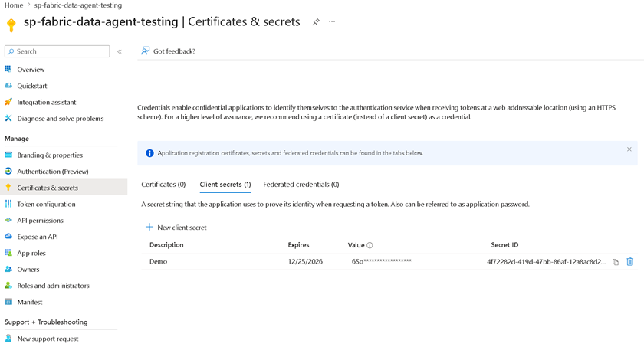Click the Manifest icon

coord(8,302)
